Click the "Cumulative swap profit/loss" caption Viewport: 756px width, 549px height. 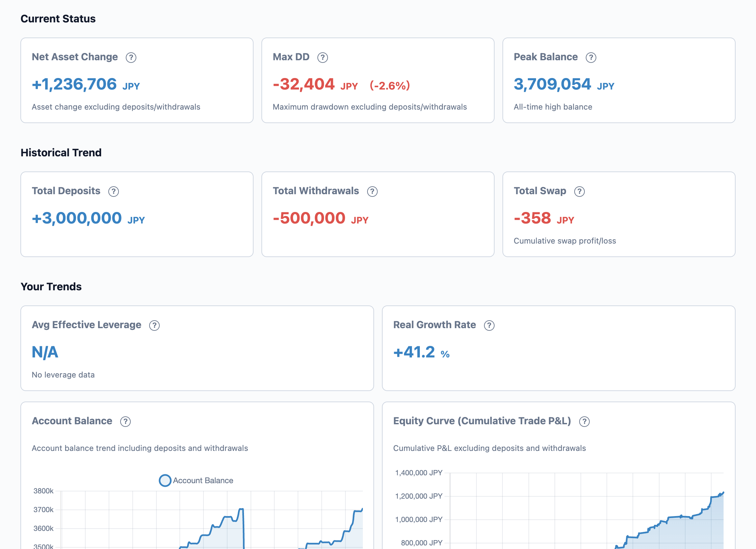click(x=565, y=241)
